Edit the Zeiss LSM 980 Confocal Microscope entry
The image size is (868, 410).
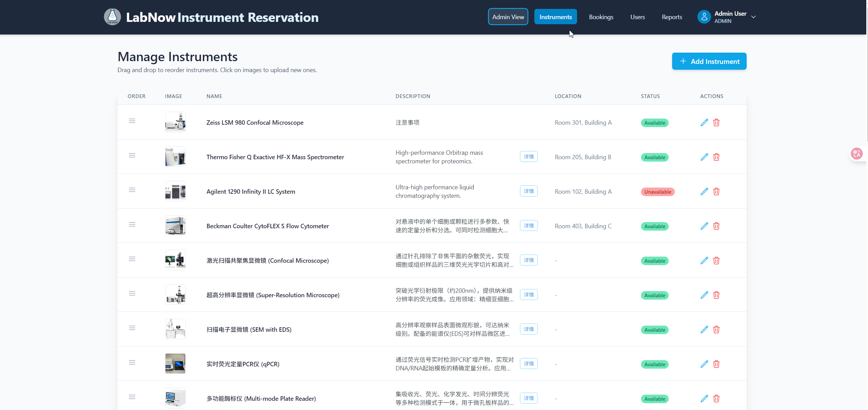coord(704,122)
